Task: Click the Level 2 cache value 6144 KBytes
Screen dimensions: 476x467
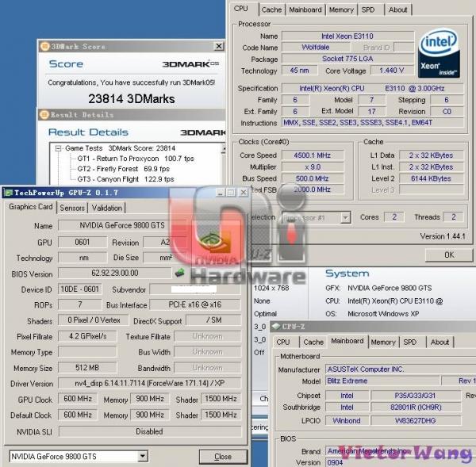Action: [431, 178]
